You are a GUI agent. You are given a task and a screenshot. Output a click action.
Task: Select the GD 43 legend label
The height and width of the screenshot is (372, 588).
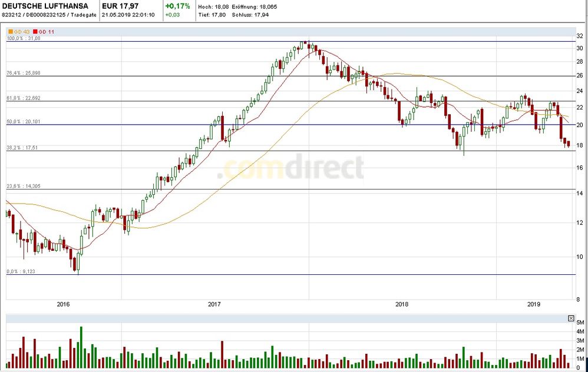22,32
